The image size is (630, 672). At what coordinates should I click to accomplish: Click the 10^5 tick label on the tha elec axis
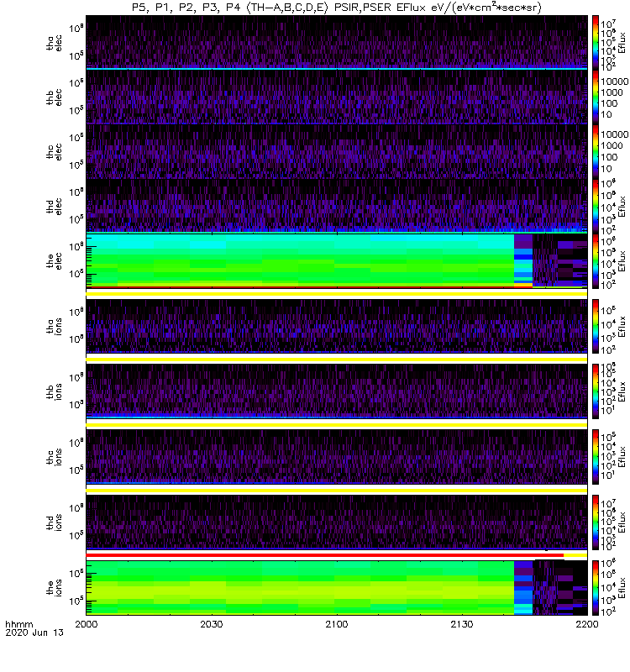point(76,55)
